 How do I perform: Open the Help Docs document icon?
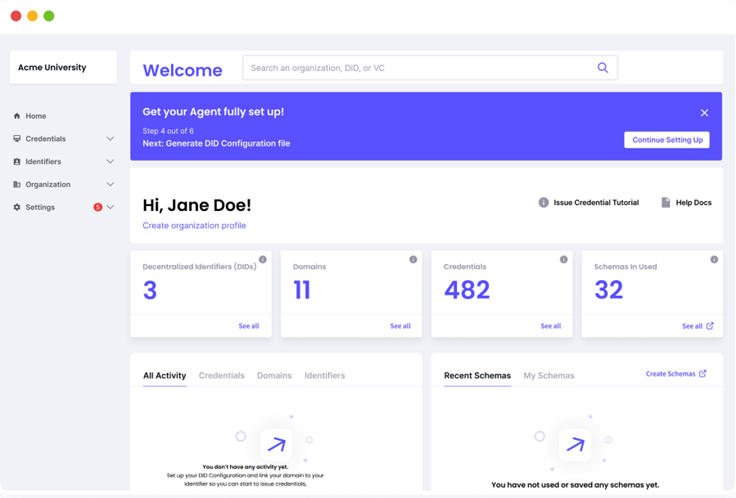(x=666, y=203)
